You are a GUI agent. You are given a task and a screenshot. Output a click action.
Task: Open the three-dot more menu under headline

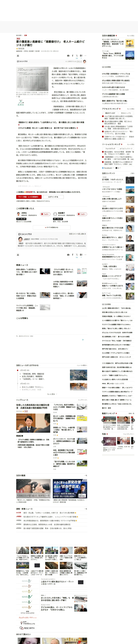(x=85, y=56)
